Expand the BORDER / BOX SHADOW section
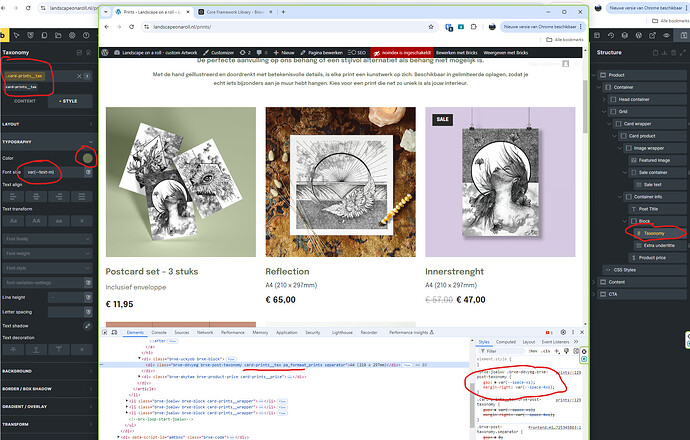This screenshot has width=690, height=440. (x=48, y=389)
